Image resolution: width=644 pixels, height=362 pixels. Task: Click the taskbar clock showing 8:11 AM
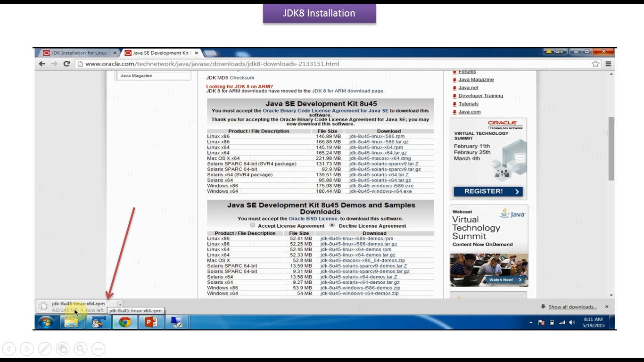pyautogui.click(x=593, y=322)
